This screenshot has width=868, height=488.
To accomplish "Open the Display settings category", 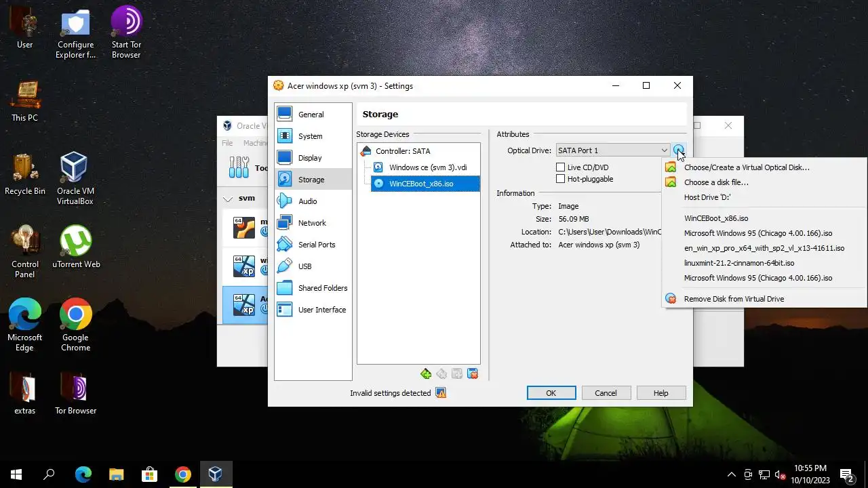I will coord(313,158).
